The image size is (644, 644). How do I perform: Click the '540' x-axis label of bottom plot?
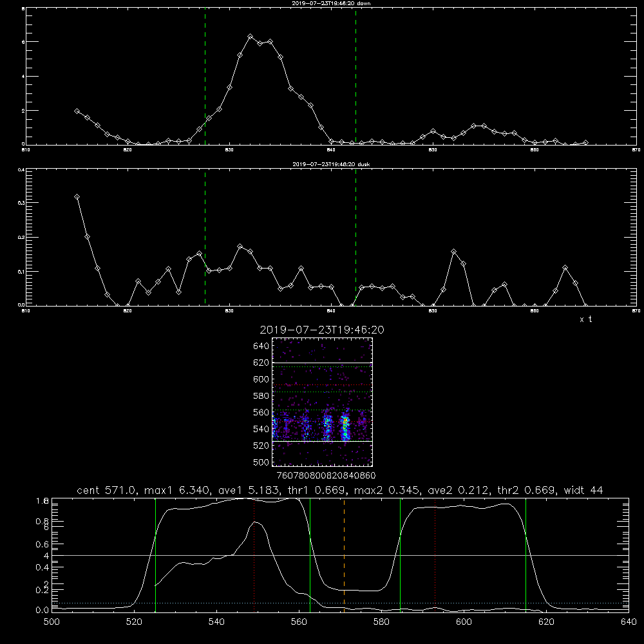pos(216,622)
